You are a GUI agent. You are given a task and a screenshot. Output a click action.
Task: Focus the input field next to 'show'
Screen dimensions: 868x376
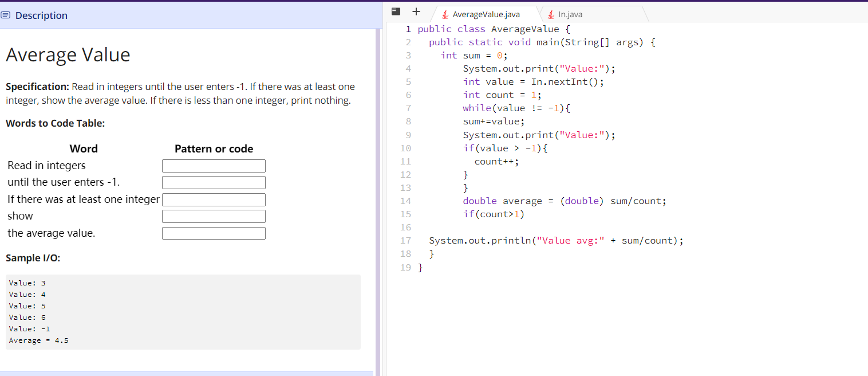pos(214,216)
